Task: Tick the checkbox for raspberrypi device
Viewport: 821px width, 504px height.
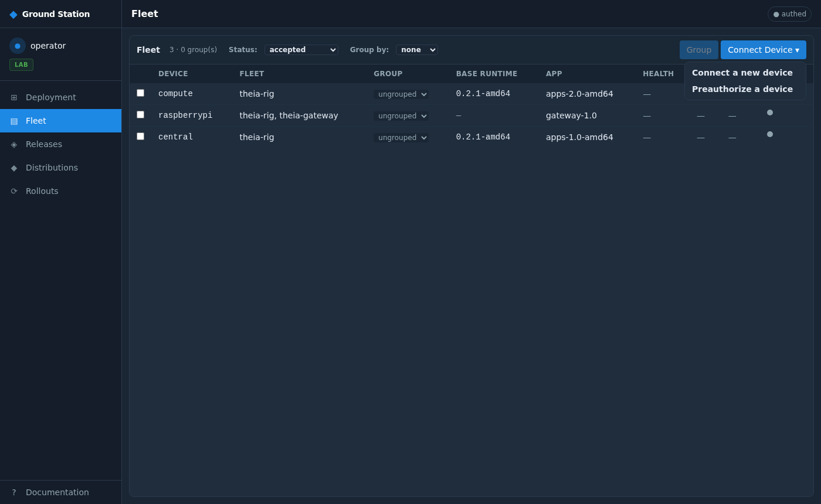Action: pos(140,114)
